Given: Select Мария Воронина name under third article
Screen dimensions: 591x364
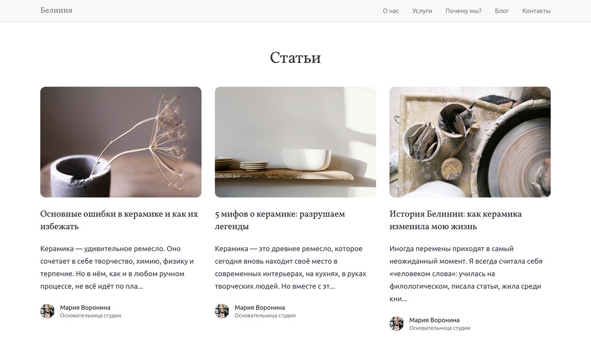Looking at the screenshot, I should click(x=434, y=320).
